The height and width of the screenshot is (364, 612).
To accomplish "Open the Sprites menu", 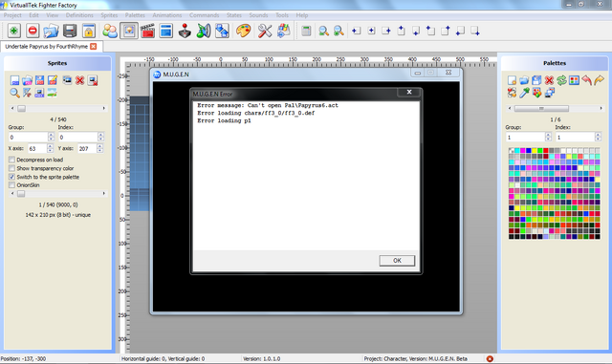I will click(x=109, y=15).
